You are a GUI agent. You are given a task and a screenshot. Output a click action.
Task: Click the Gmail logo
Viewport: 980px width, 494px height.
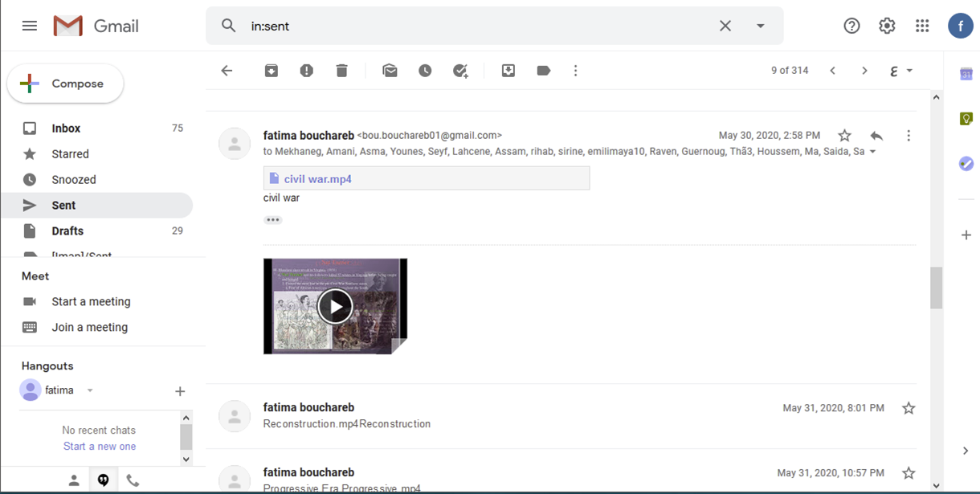(x=96, y=26)
